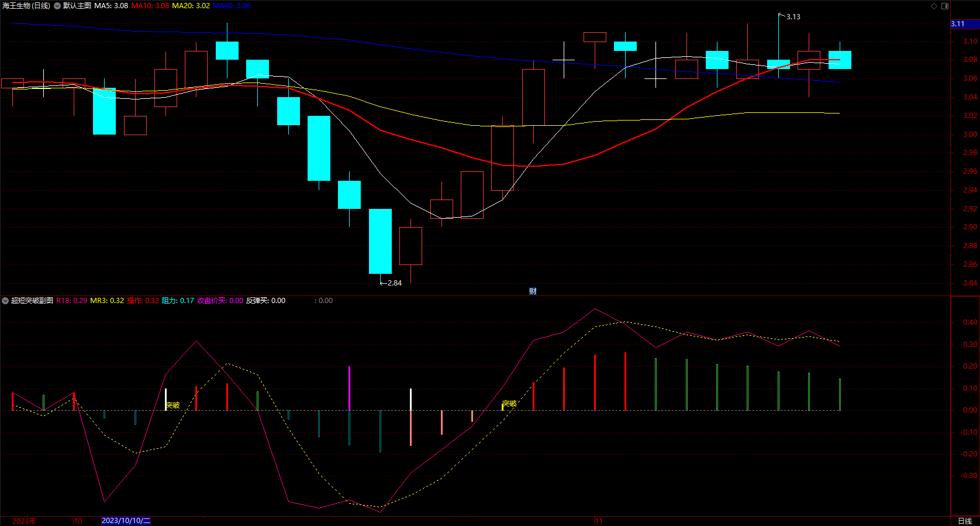The width and height of the screenshot is (980, 526).
Task: Select the MA10: 3.08 legend label
Action: (x=150, y=6)
